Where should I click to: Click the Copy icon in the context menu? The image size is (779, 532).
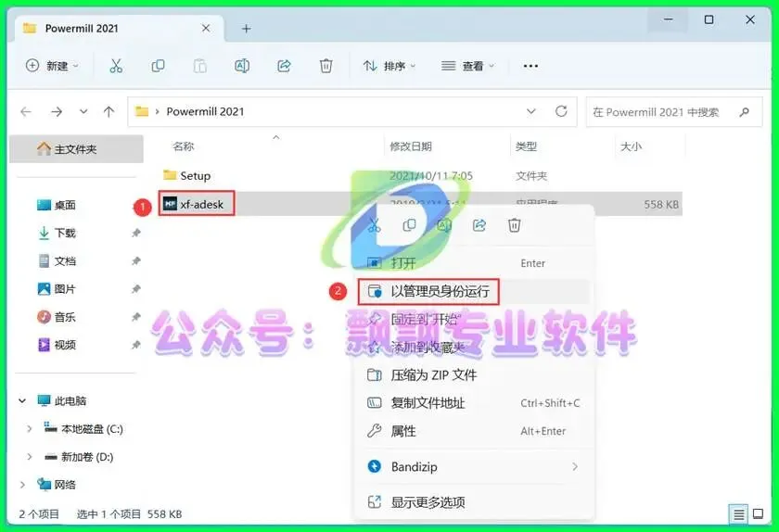click(409, 225)
